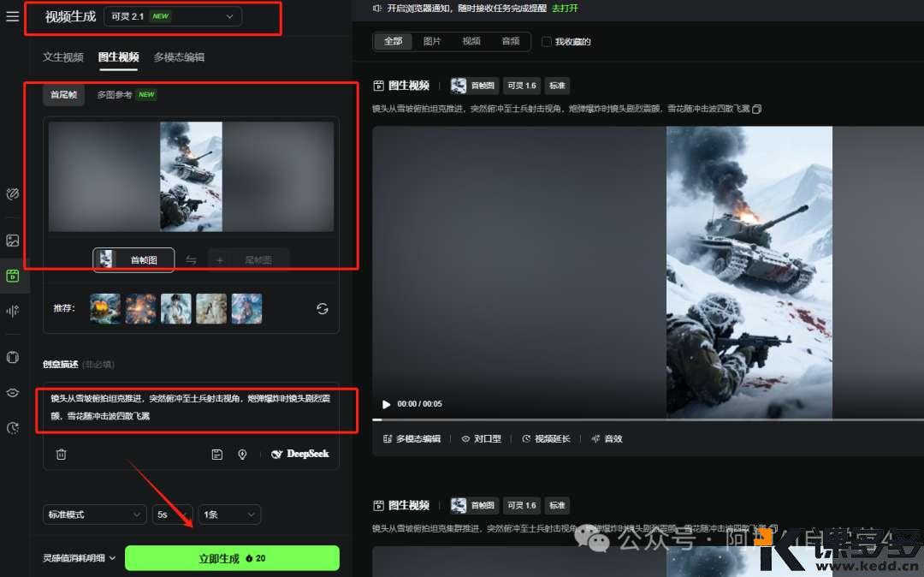Click second card's 图生视频 type icon
The height and width of the screenshot is (577, 924).
pyautogui.click(x=378, y=506)
